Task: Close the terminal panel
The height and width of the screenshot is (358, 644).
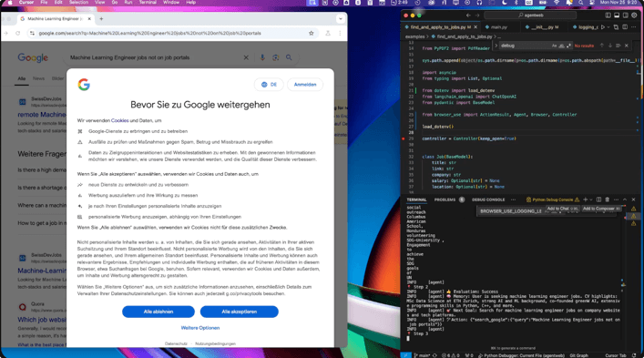Action: coord(633,199)
